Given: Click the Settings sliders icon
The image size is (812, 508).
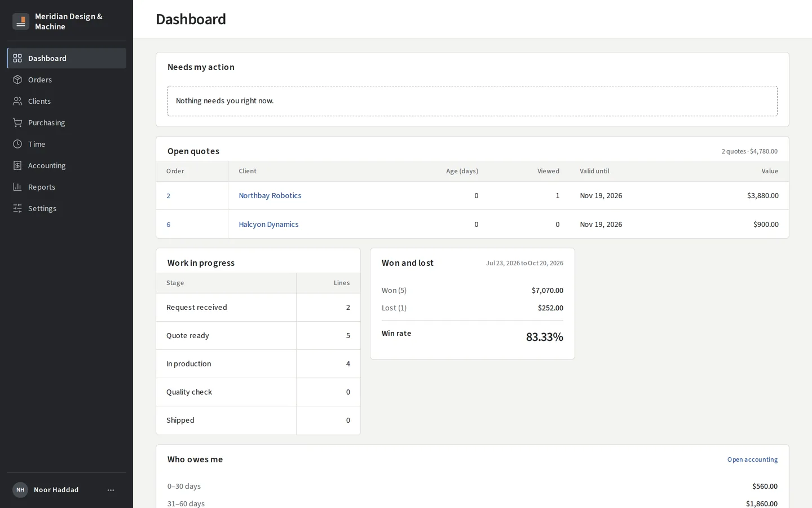Looking at the screenshot, I should tap(17, 208).
